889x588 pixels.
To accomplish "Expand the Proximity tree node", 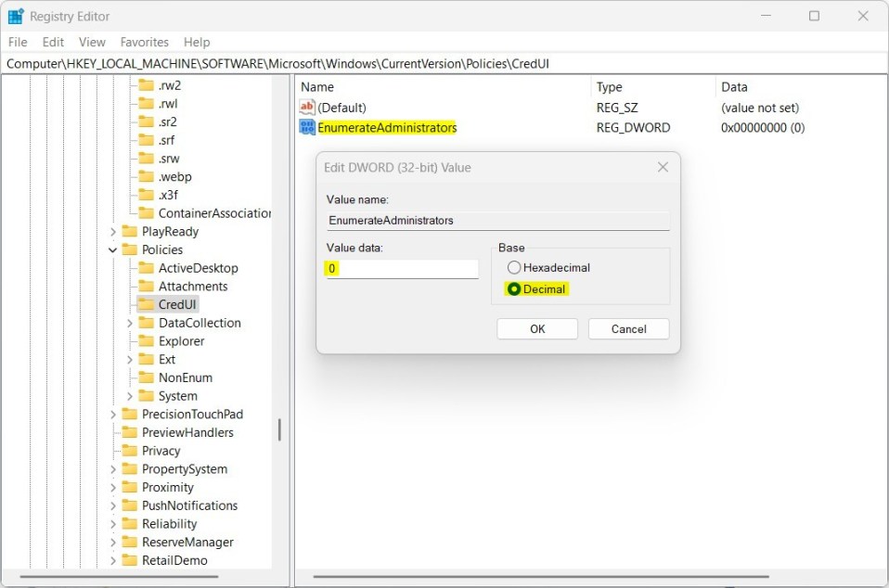I will click(113, 488).
